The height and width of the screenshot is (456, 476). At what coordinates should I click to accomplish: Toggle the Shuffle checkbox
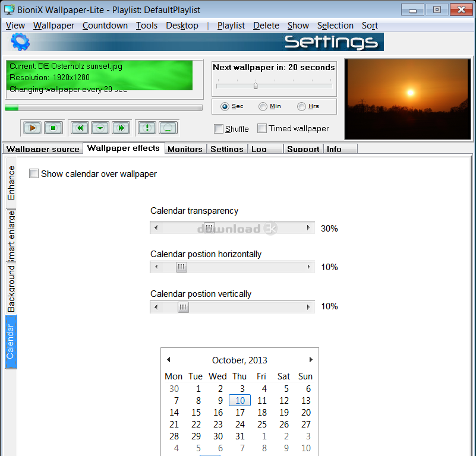click(x=219, y=129)
